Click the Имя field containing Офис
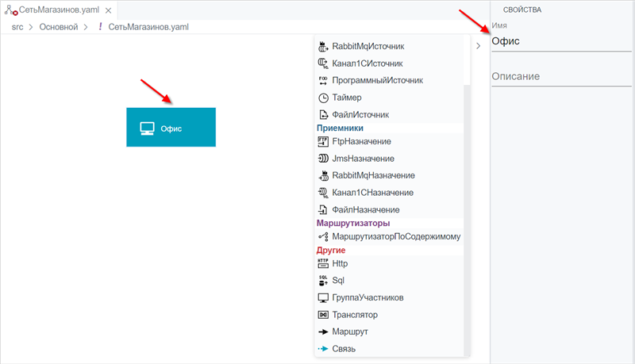Image resolution: width=635 pixels, height=364 pixels. [x=561, y=41]
